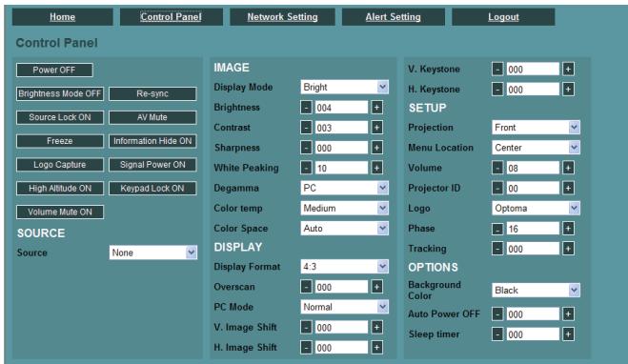Image resolution: width=628 pixels, height=364 pixels.
Task: Open the Projection dropdown
Action: [536, 128]
